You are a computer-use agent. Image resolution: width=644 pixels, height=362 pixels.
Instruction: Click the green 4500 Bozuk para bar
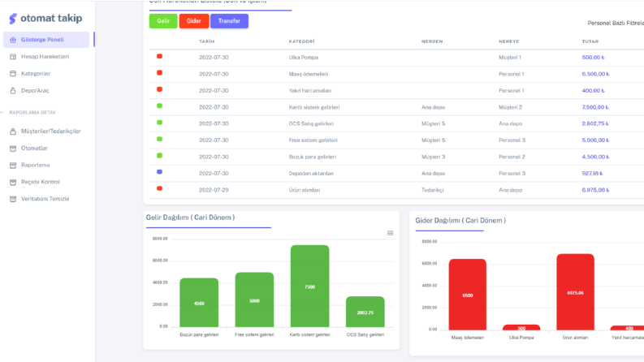(199, 303)
